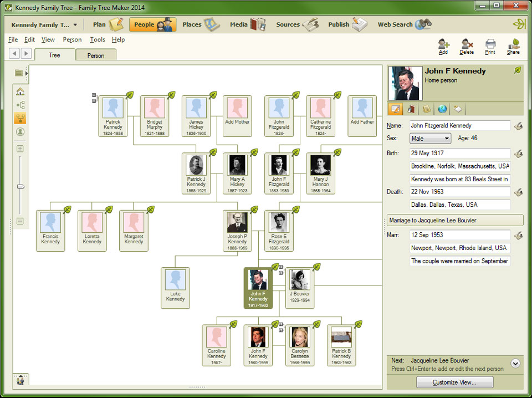Open the Web Search workspace

tap(405, 24)
